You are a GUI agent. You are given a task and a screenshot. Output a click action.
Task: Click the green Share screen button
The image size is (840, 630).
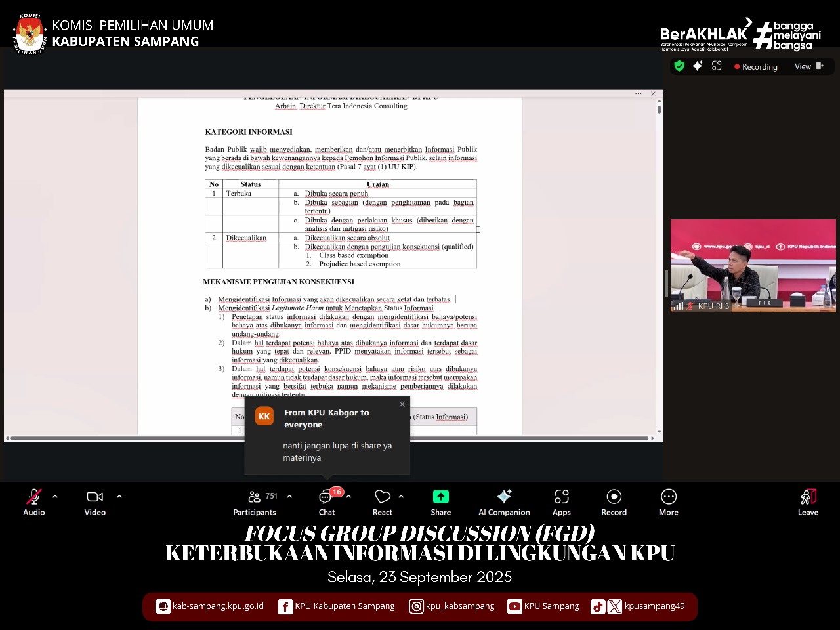[x=441, y=502]
